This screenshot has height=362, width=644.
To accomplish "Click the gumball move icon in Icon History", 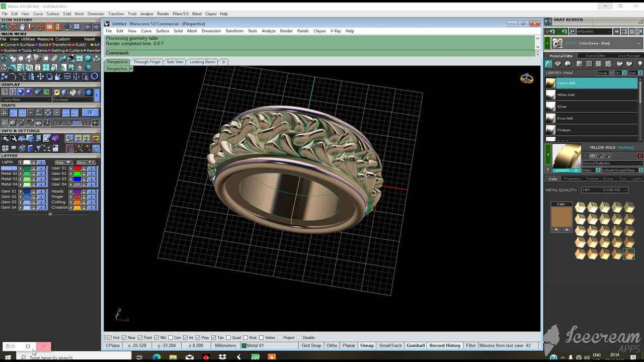I will pyautogui.click(x=40, y=27).
